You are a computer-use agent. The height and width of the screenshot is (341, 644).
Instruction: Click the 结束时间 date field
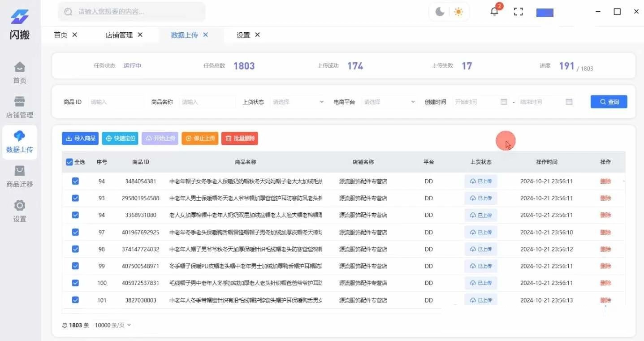[546, 102]
